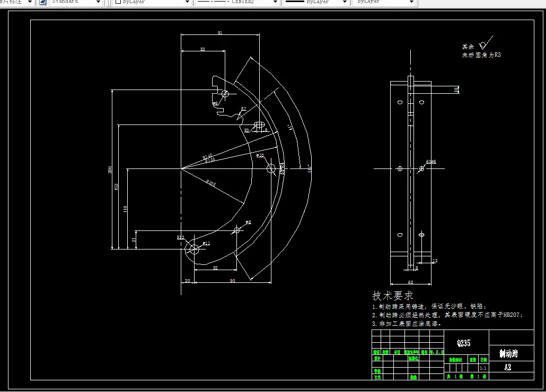Select the green 重量 label in title block
The image size is (546, 392).
472,360
